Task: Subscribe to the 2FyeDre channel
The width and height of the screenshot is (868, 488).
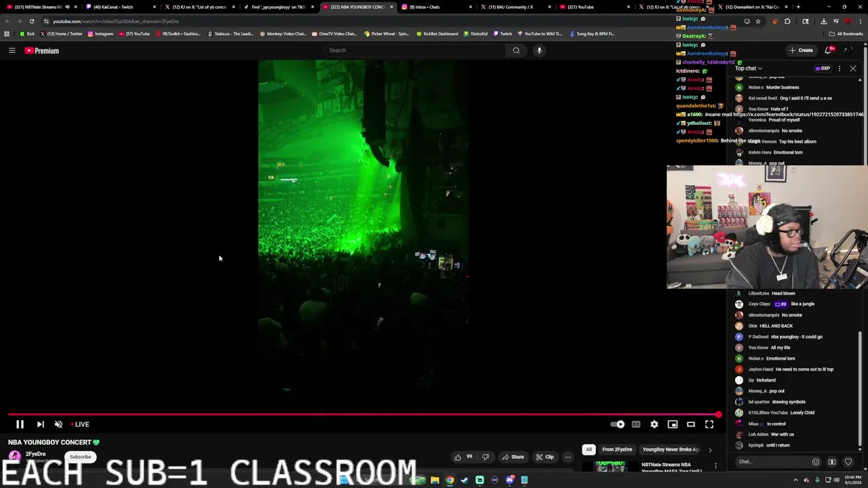Action: (x=80, y=457)
